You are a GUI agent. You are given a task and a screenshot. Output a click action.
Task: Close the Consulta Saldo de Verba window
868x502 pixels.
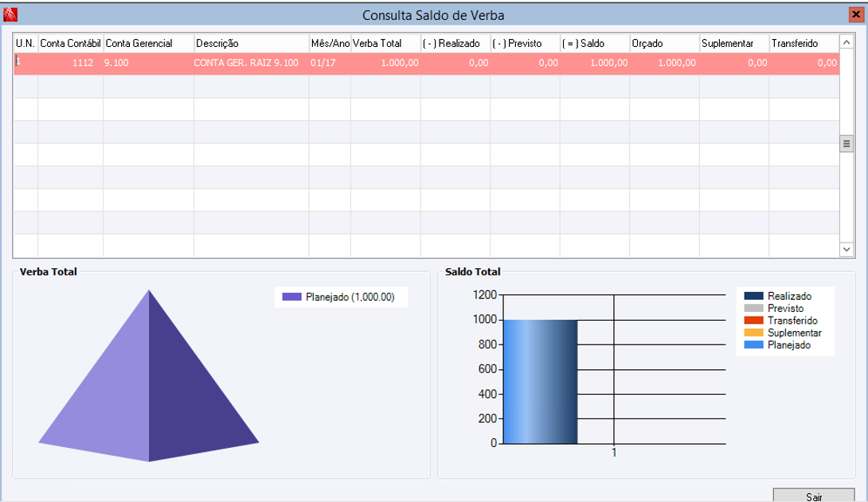coord(856,14)
